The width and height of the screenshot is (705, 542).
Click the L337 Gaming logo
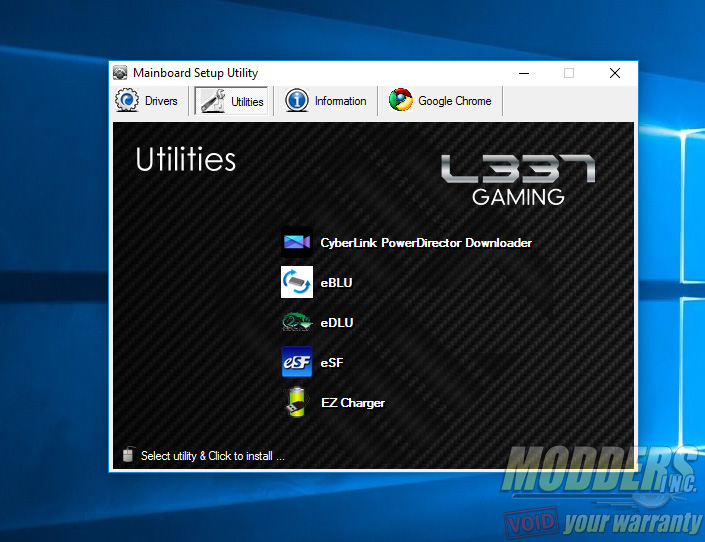pos(518,180)
